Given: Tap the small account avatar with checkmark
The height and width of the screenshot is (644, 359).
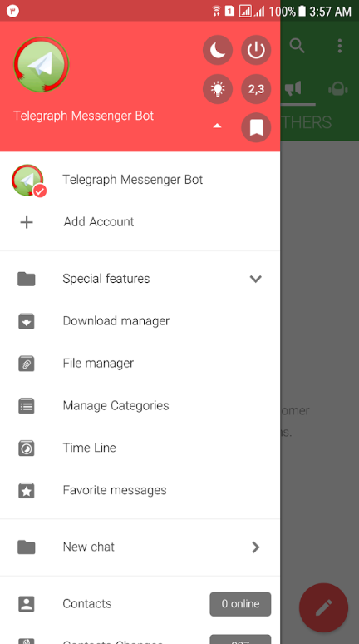Looking at the screenshot, I should click(29, 181).
